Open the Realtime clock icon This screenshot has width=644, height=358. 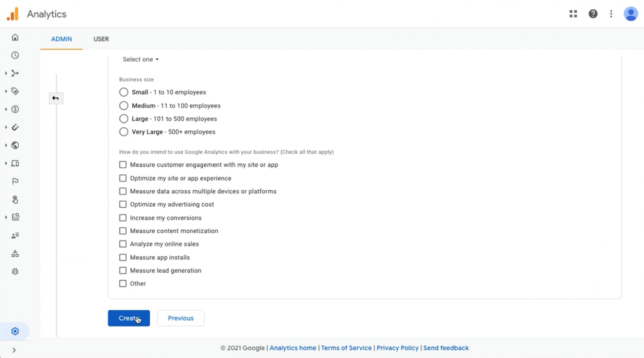[15, 55]
